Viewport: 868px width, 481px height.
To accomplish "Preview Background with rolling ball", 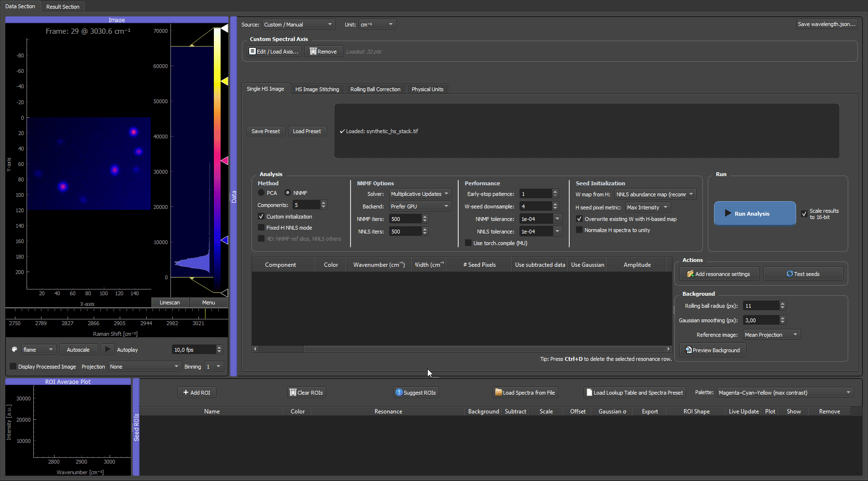I will click(713, 350).
